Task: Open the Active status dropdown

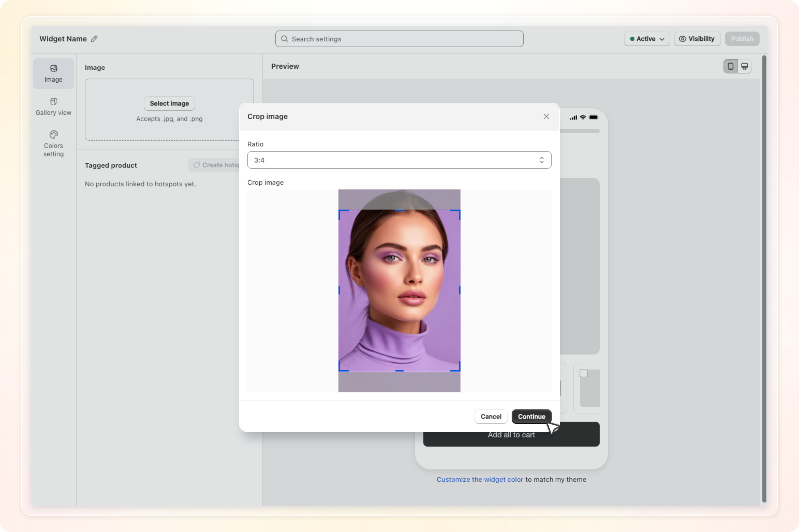Action: (647, 39)
